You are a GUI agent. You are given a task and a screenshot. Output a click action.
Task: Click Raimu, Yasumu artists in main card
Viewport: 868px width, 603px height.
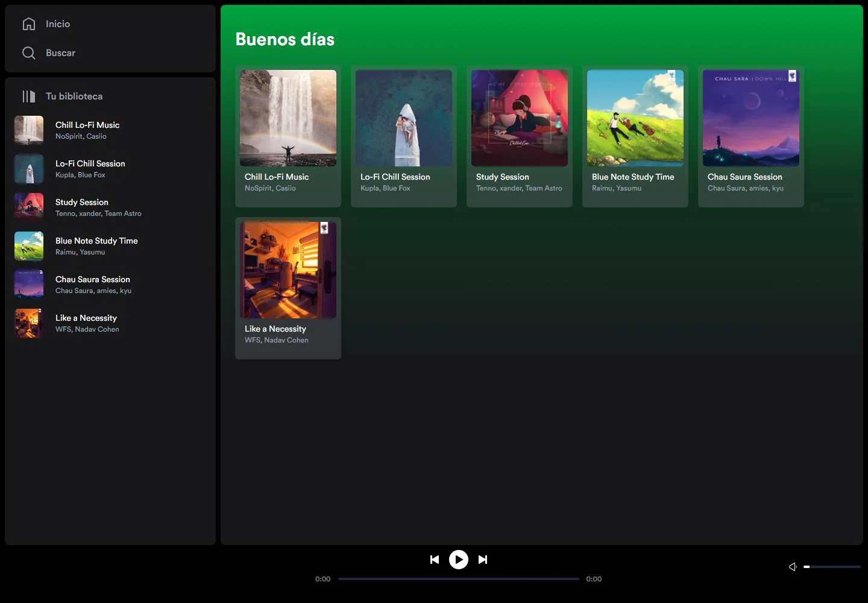pyautogui.click(x=617, y=188)
